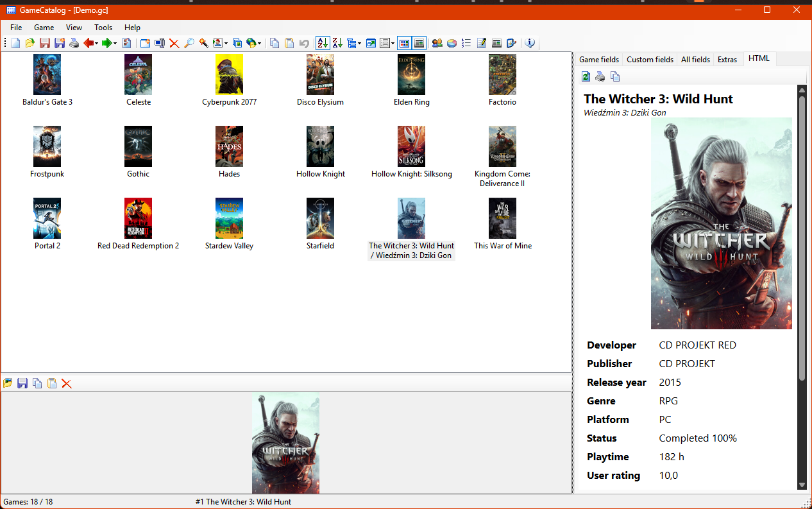Click the red import arrow icon
Image resolution: width=812 pixels, height=509 pixels.
point(89,43)
